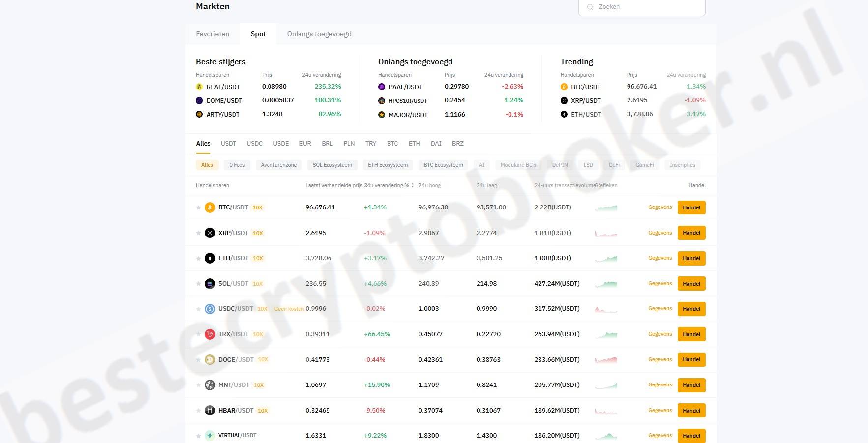
Task: Click the XRP coin icon in market list
Action: [x=210, y=233]
